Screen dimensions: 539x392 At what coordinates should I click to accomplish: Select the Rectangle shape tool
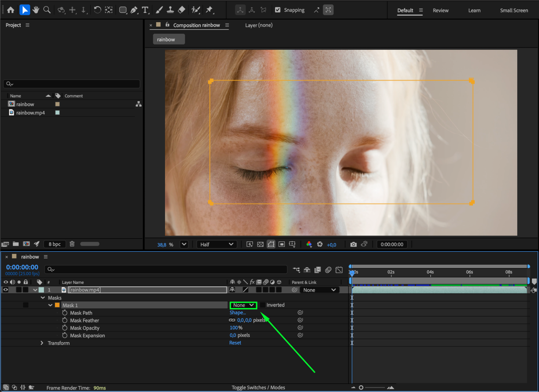[123, 10]
